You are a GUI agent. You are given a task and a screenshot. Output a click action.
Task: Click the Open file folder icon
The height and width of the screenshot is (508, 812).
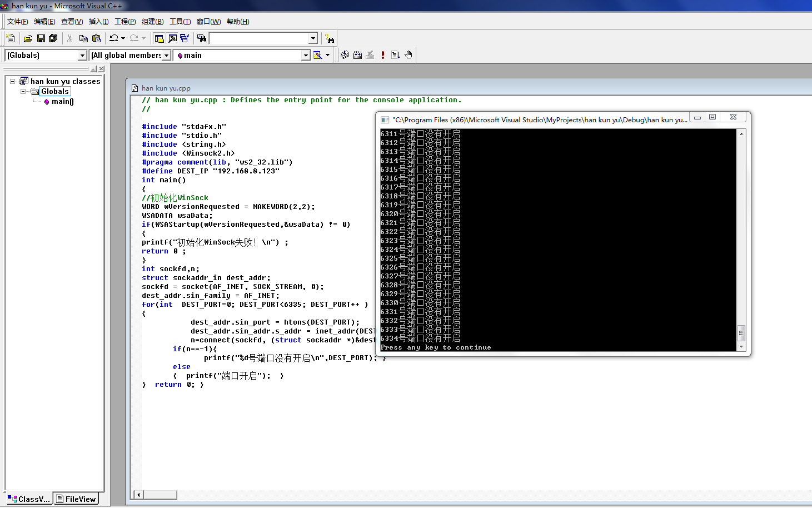tap(28, 38)
